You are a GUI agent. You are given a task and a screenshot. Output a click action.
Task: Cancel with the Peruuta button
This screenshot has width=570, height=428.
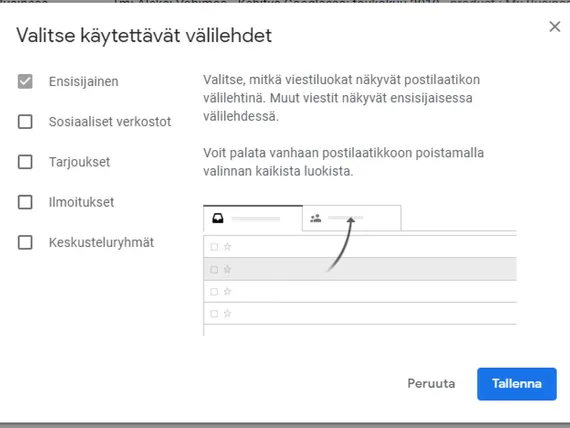tap(431, 384)
